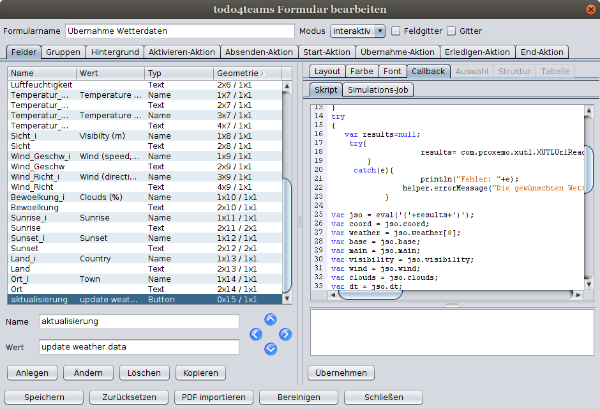The image size is (600, 409).
Task: Select the Farbe tab
Action: [361, 71]
